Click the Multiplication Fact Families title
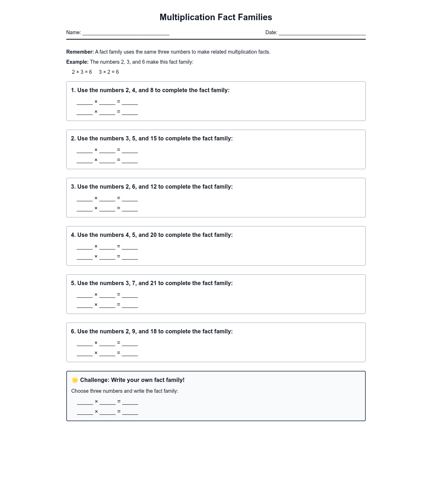The image size is (432, 504). point(216,17)
